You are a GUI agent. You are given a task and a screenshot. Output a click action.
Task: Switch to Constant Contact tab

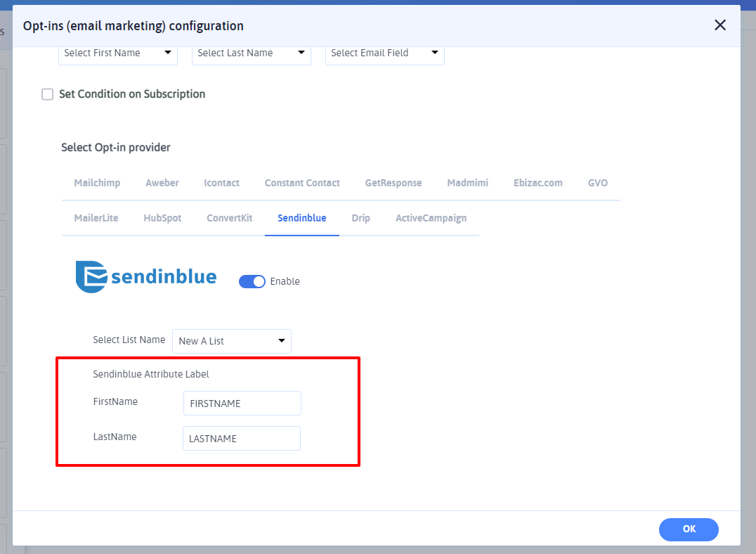(302, 183)
